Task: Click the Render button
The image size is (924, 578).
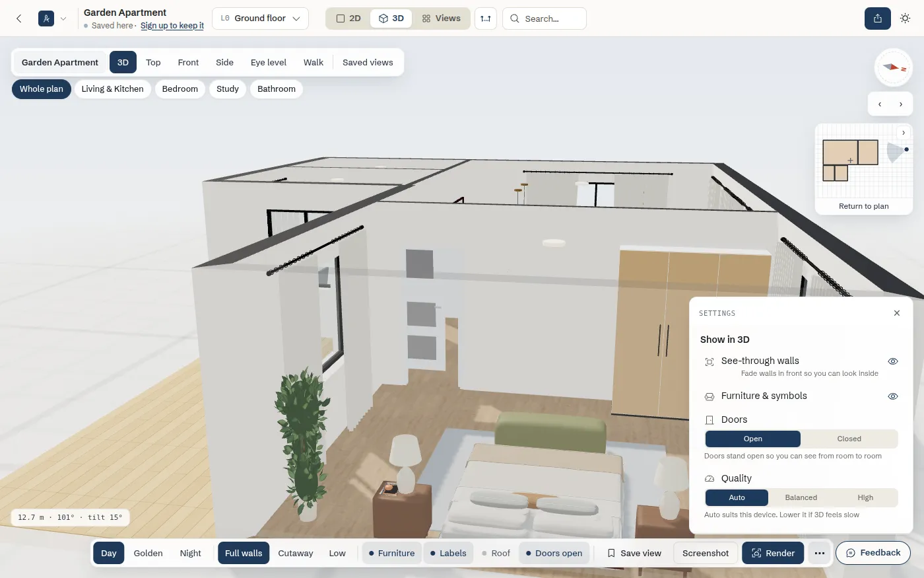Action: point(773,553)
